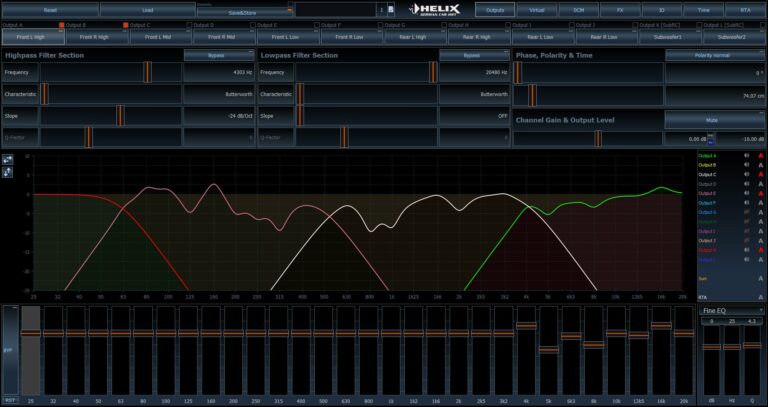Viewport: 768px width, 407px height.
Task: Click the A icon in the Sum row
Action: click(761, 278)
